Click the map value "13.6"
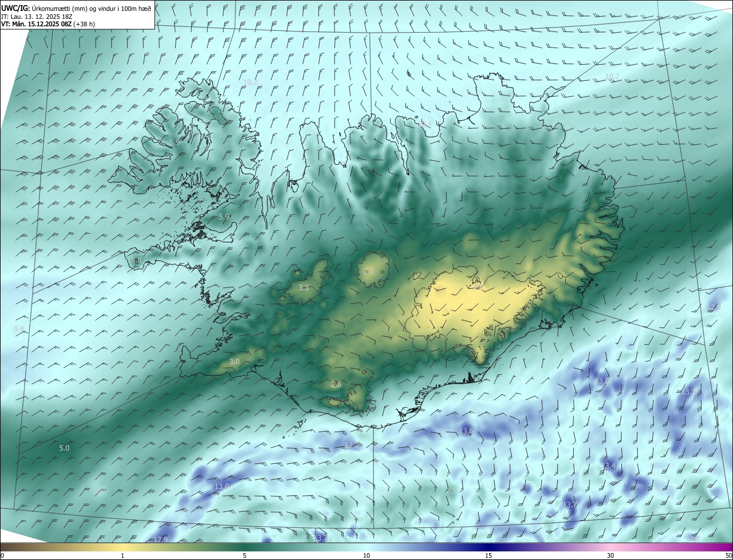The height and width of the screenshot is (560, 733). [467, 431]
